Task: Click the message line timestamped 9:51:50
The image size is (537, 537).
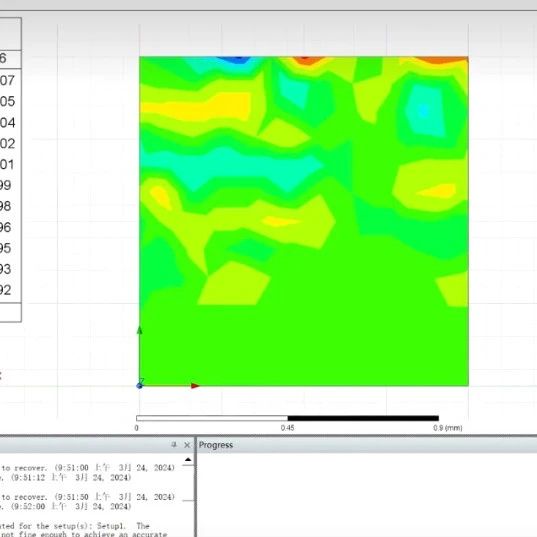Action: pos(88,497)
